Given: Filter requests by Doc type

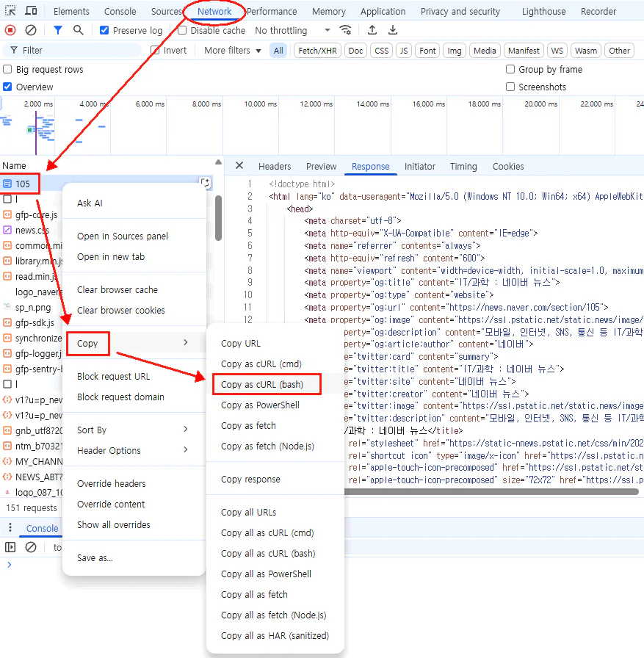Looking at the screenshot, I should click(x=355, y=51).
